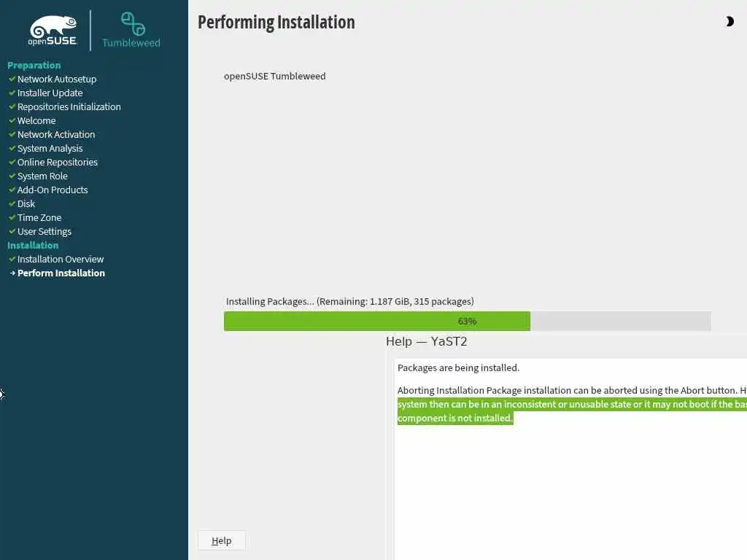Toggle dark mode with the moon icon
The height and width of the screenshot is (560, 747).
click(x=729, y=21)
